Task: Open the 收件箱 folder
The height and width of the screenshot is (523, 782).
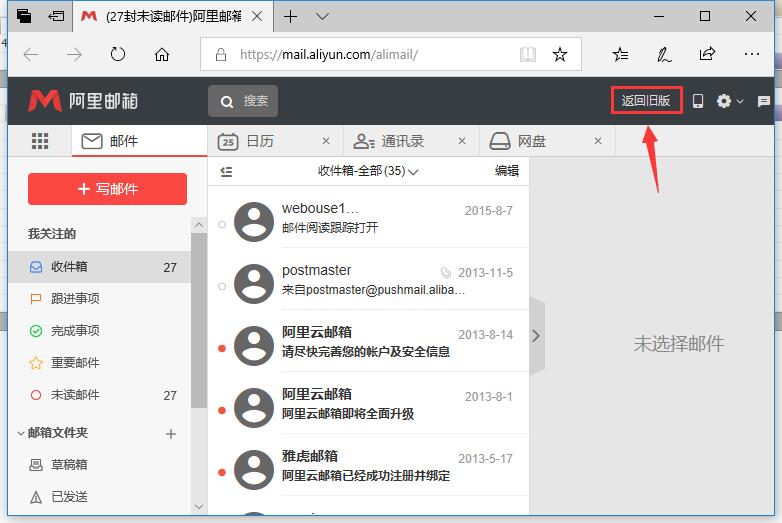Action: (99, 267)
